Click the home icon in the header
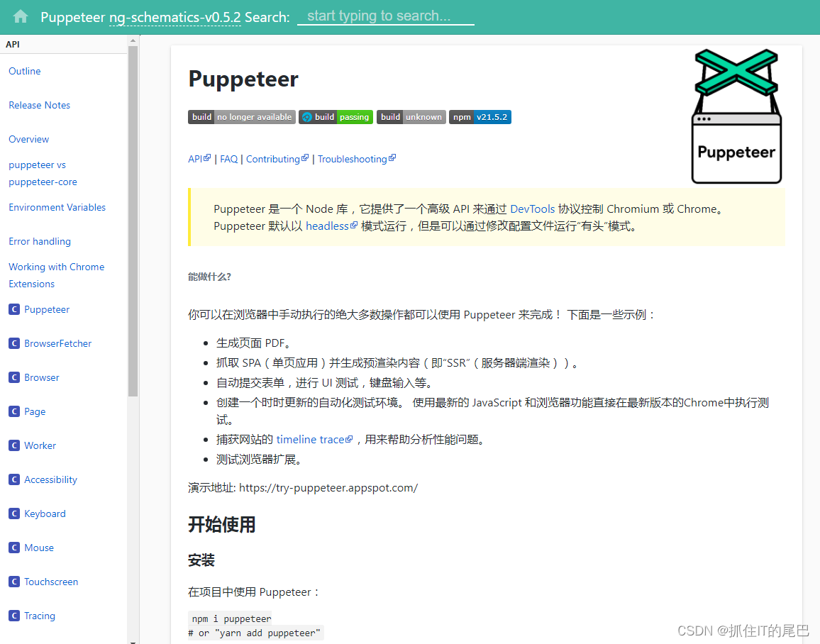 tap(19, 16)
